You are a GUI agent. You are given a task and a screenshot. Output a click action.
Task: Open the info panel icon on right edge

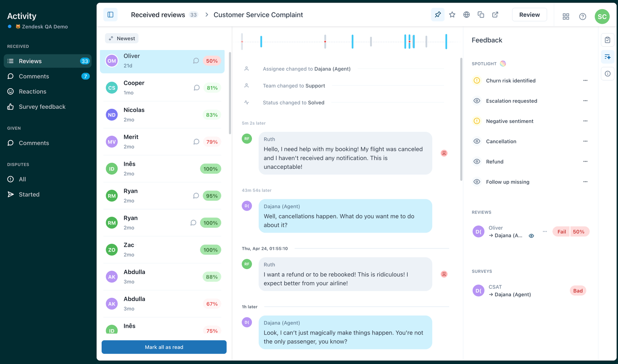coord(608,74)
